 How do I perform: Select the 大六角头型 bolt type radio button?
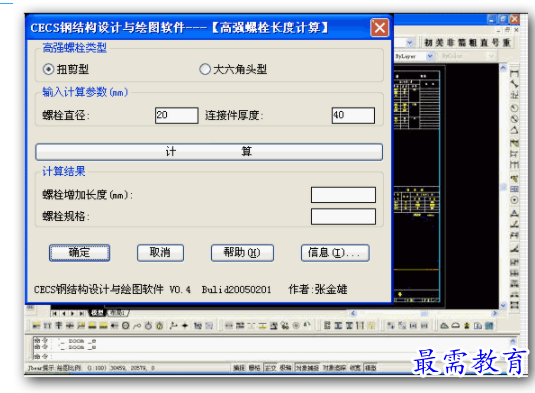point(204,69)
